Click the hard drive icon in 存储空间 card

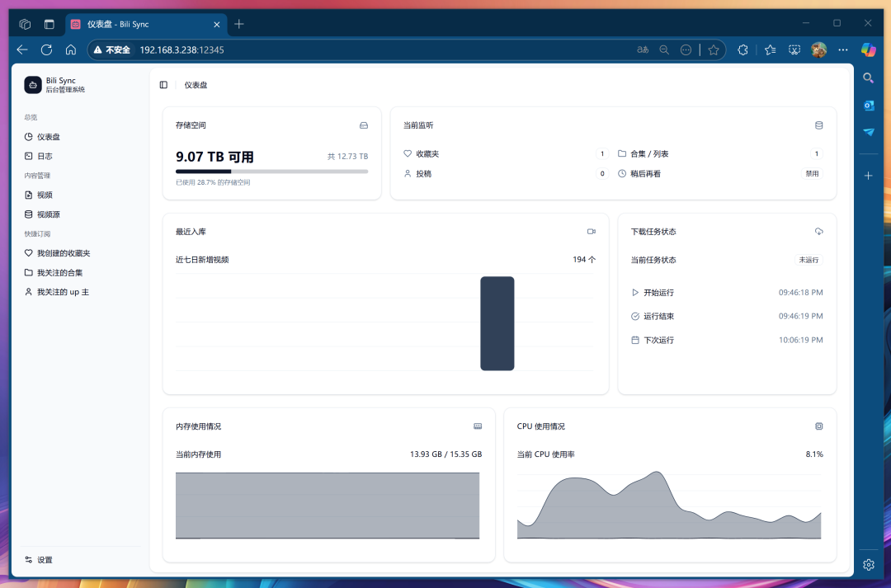click(x=364, y=125)
